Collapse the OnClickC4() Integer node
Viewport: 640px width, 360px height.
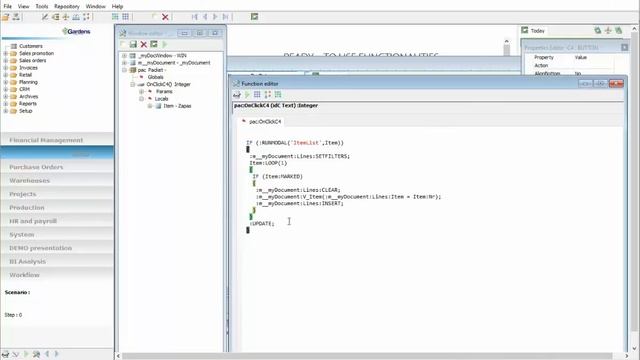tap(133, 84)
